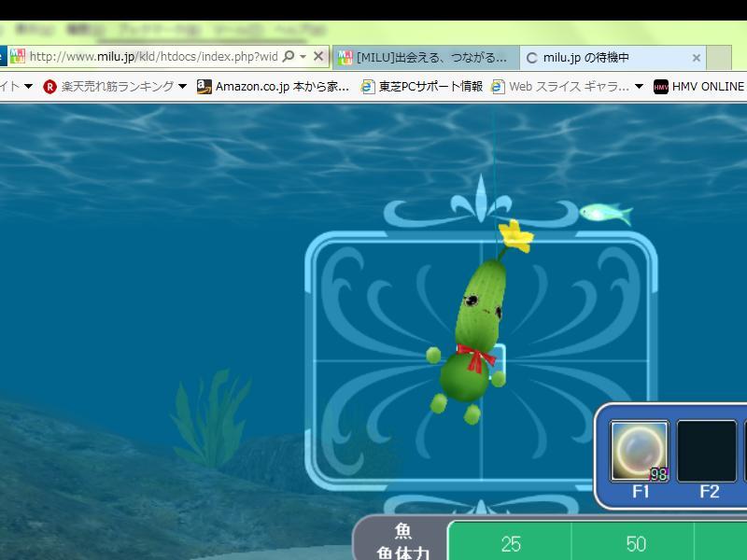Select the empty F2 item slot
747x560 pixels.
pyautogui.click(x=707, y=451)
